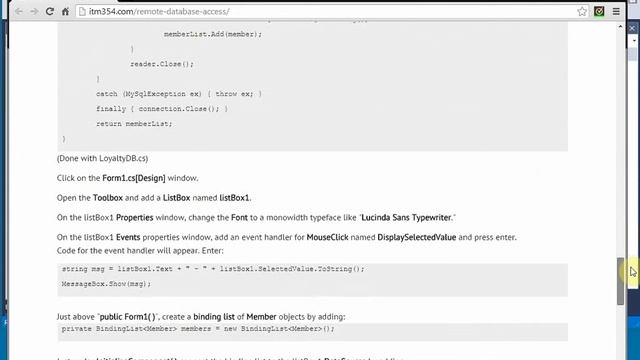
Task: Reload the page with the refresh icon
Action: (x=50, y=11)
